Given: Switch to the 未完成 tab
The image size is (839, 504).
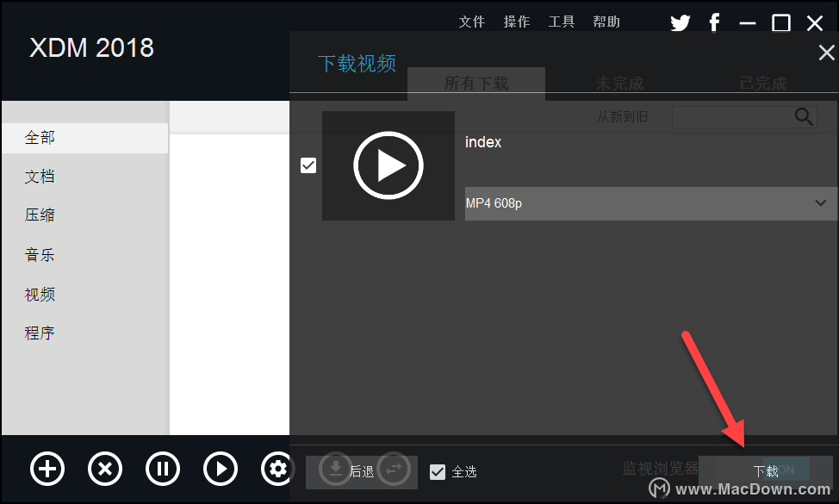Looking at the screenshot, I should (619, 84).
